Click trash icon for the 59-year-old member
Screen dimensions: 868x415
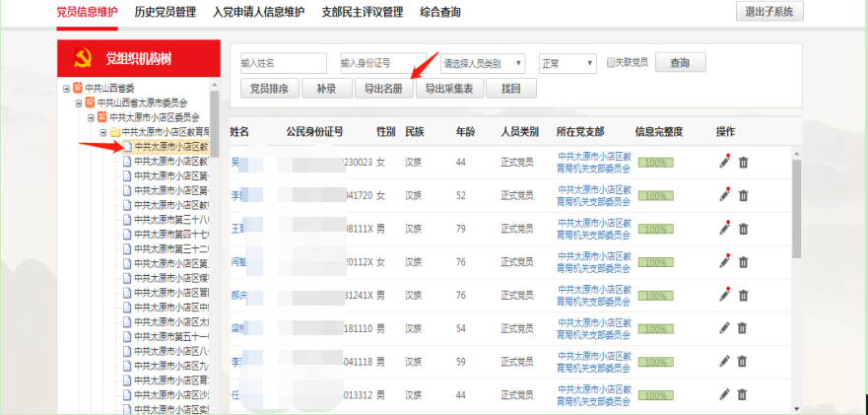[744, 361]
